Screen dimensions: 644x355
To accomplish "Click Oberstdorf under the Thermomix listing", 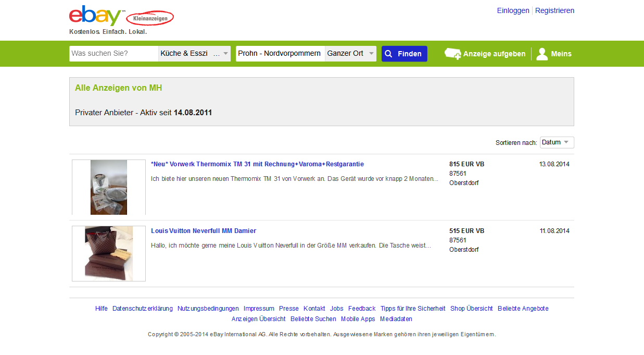I will (464, 183).
